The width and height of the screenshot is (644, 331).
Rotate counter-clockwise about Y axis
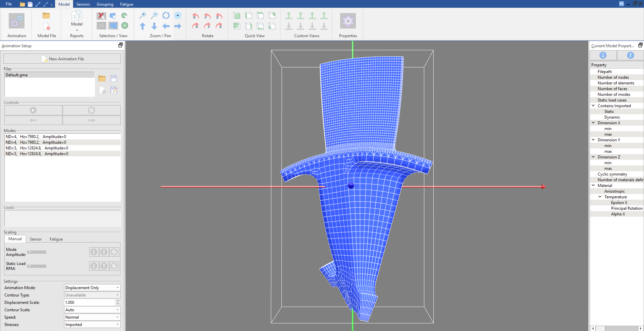tap(207, 16)
